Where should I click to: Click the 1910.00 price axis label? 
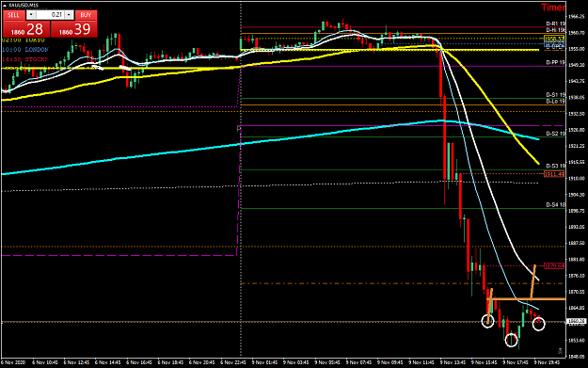click(x=577, y=179)
